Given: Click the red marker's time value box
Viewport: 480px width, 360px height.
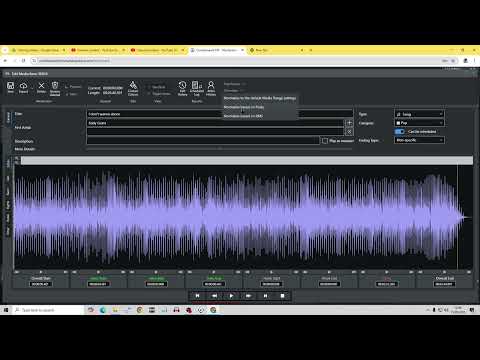Looking at the screenshot, I should [386, 284].
